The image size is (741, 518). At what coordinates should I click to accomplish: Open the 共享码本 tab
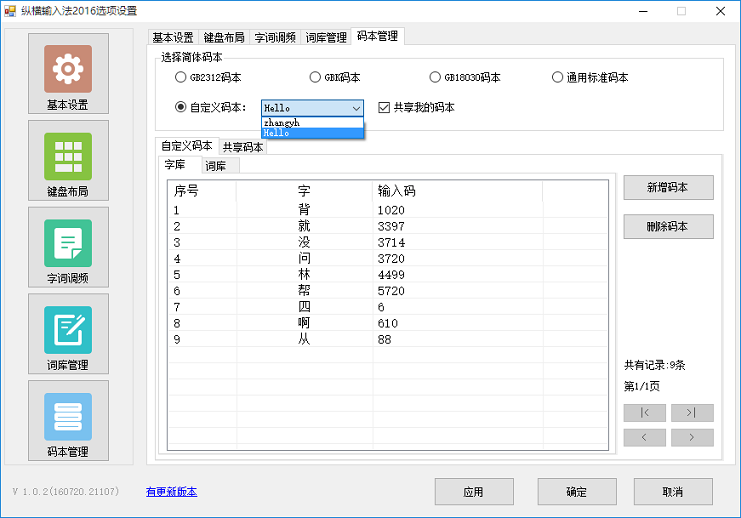[243, 147]
